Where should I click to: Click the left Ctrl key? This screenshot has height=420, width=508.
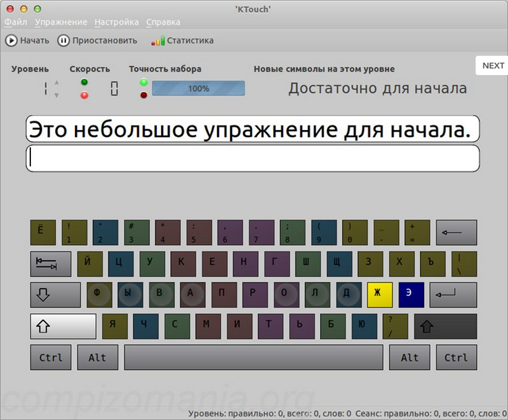pyautogui.click(x=51, y=357)
